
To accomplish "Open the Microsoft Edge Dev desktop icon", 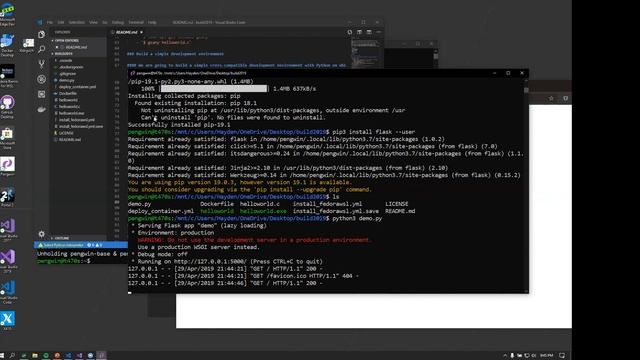I will tap(7, 14).
